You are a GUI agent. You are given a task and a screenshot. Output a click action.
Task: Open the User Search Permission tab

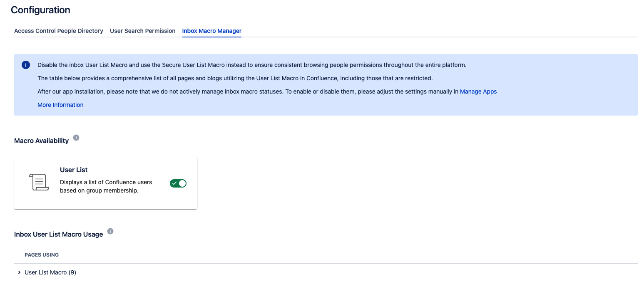pos(142,31)
